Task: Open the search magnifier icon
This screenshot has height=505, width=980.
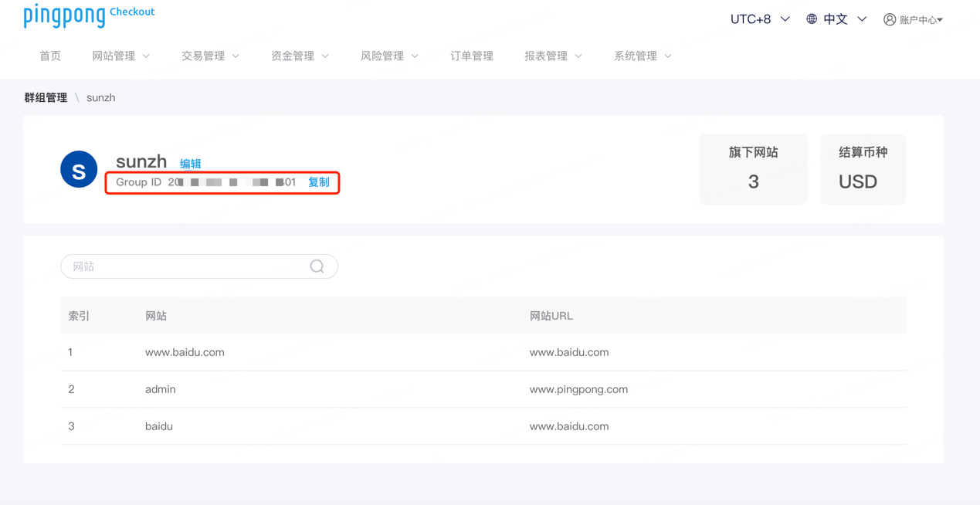Action: coord(317,266)
